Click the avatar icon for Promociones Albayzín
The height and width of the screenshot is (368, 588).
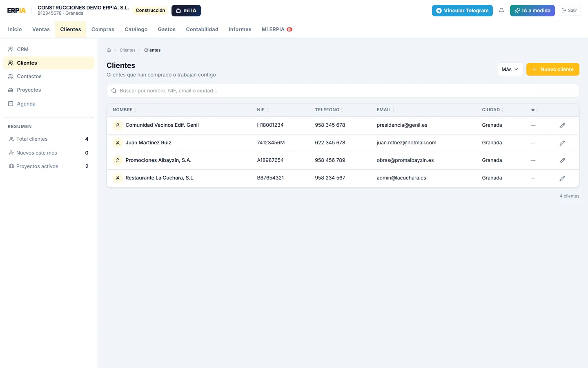(118, 160)
